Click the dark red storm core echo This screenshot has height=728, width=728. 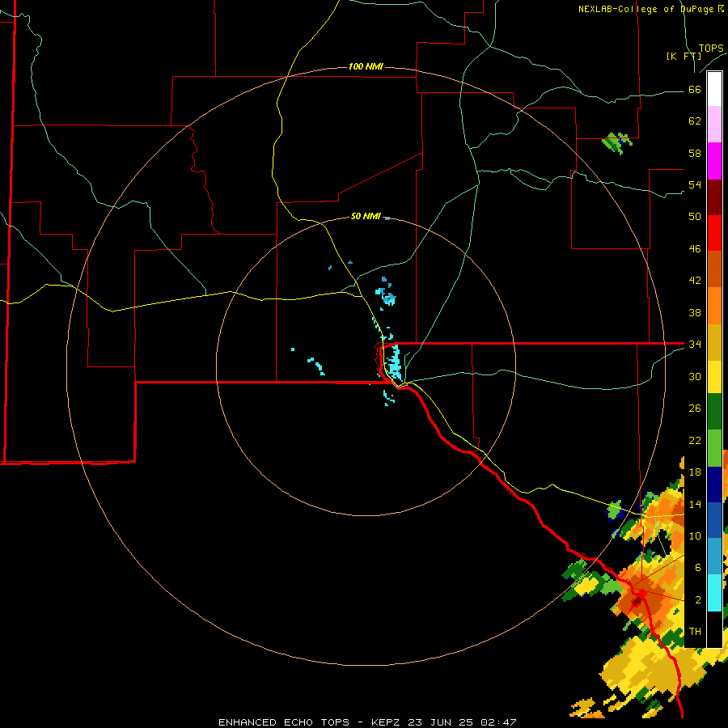(637, 602)
